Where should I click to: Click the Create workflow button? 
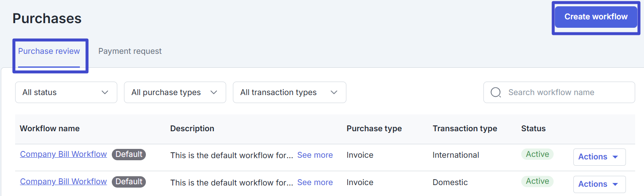(596, 17)
